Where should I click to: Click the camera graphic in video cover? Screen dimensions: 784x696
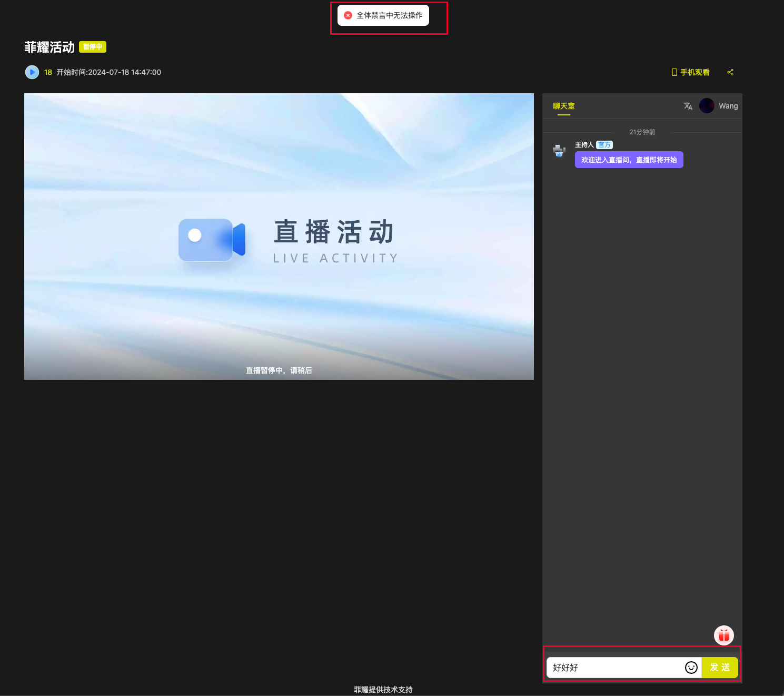click(212, 240)
